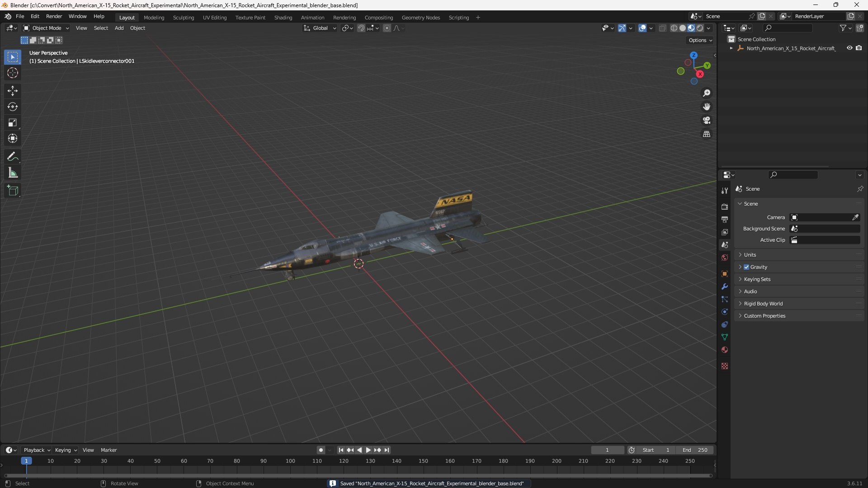Open the Material properties tab
The width and height of the screenshot is (868, 488).
[x=725, y=350]
